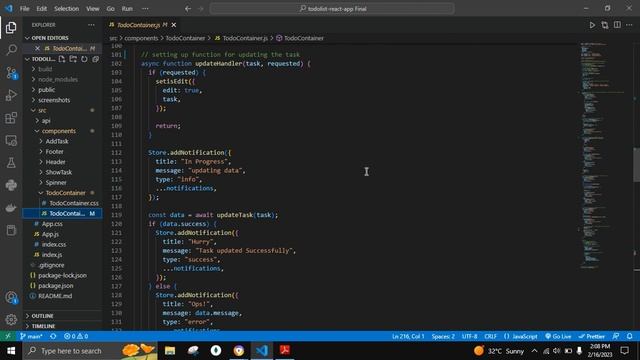Viewport: 640px width, 360px height.
Task: Refresh the explorer file tree
Action: point(84,59)
